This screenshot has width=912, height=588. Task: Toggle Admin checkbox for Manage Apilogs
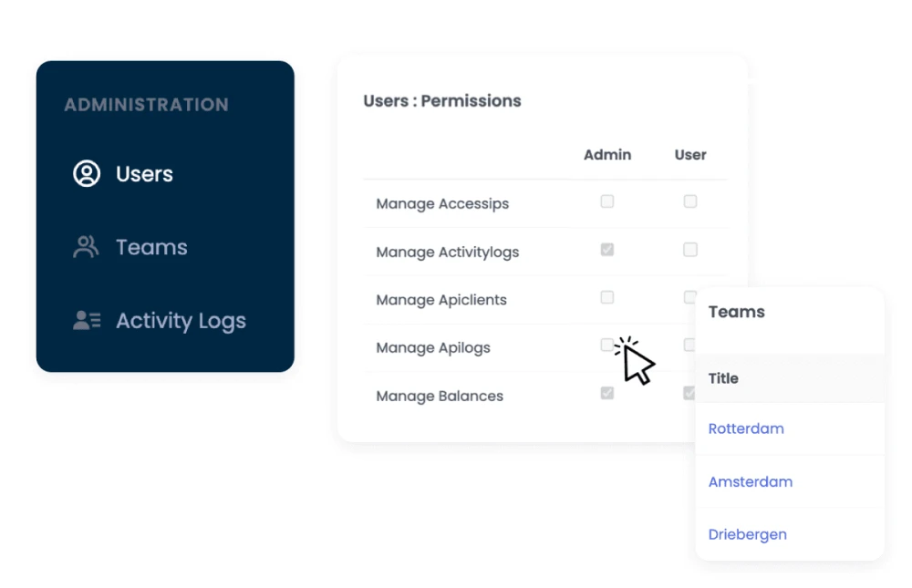click(606, 346)
